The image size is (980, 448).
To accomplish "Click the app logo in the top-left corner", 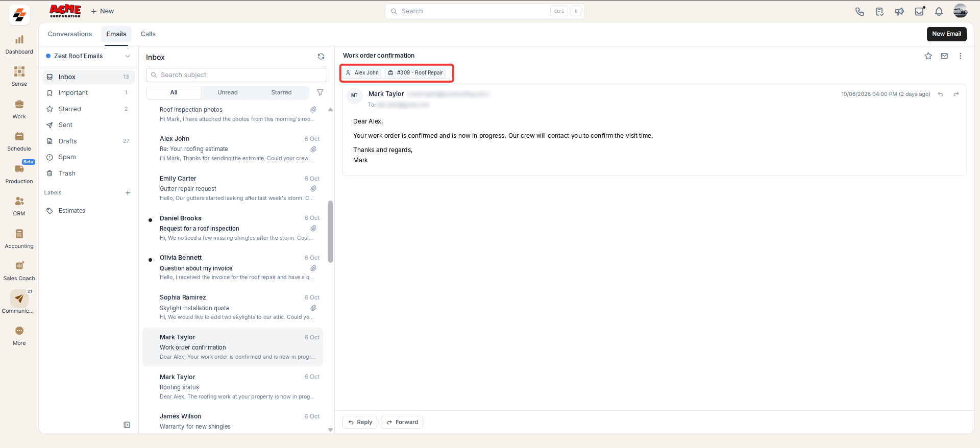I will (x=19, y=15).
